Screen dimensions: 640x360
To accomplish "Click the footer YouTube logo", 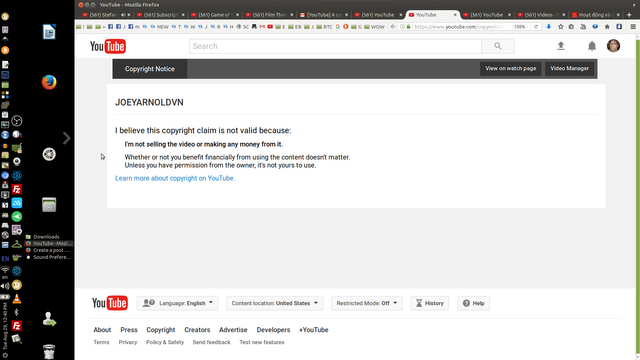I will (x=110, y=303).
